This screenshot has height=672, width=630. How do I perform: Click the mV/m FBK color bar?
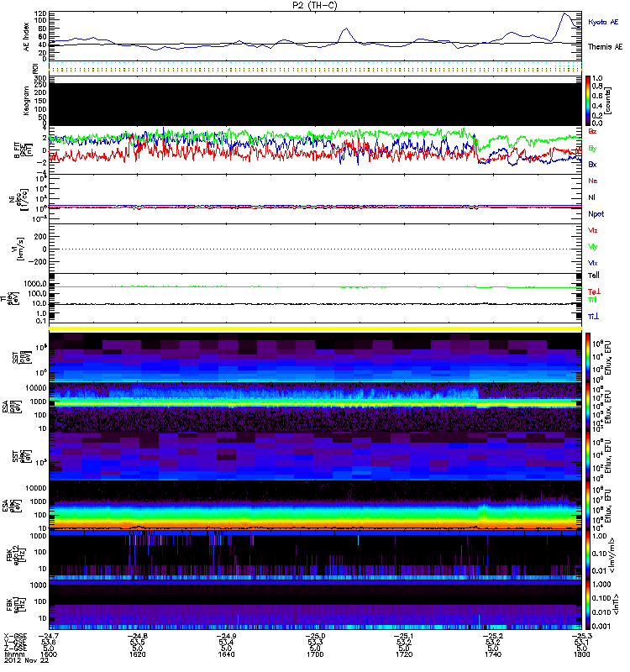pyautogui.click(x=588, y=555)
